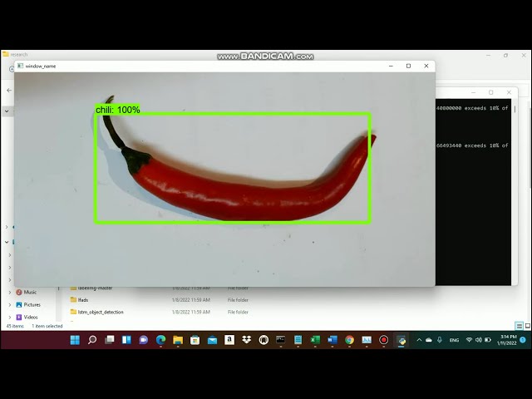This screenshot has width=532, height=399.
Task: Switch to large icons view in Explorer
Action: (528, 326)
